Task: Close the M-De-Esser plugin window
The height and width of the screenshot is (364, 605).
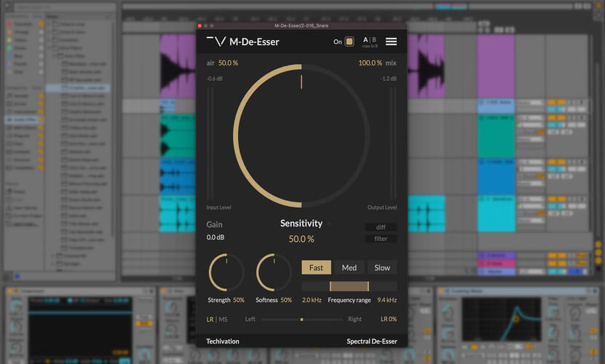Action: pyautogui.click(x=200, y=26)
